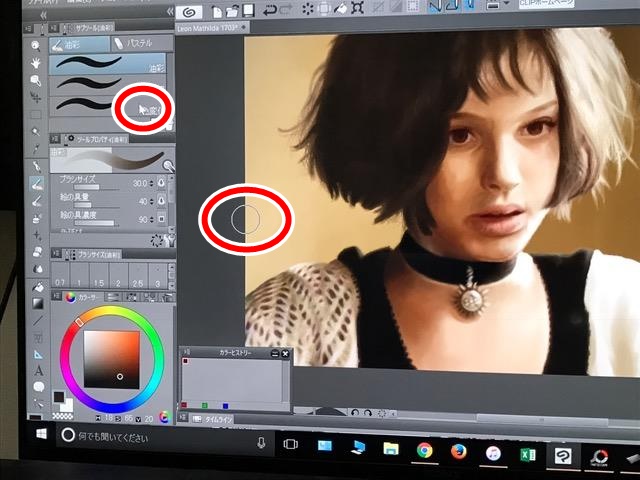Fill selection with toolbar bucket

coord(340,8)
